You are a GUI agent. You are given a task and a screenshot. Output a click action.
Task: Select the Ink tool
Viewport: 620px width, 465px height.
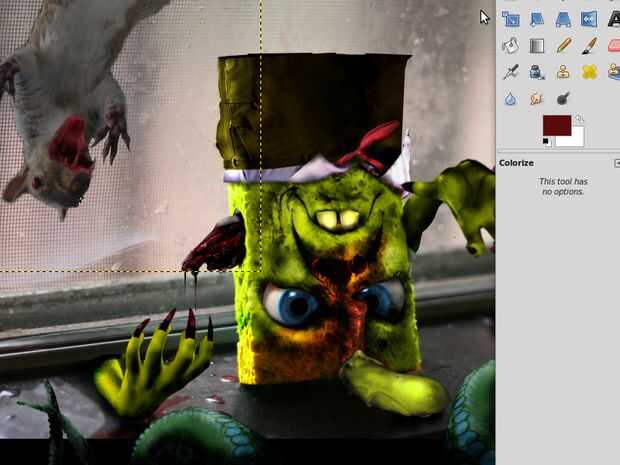point(537,72)
